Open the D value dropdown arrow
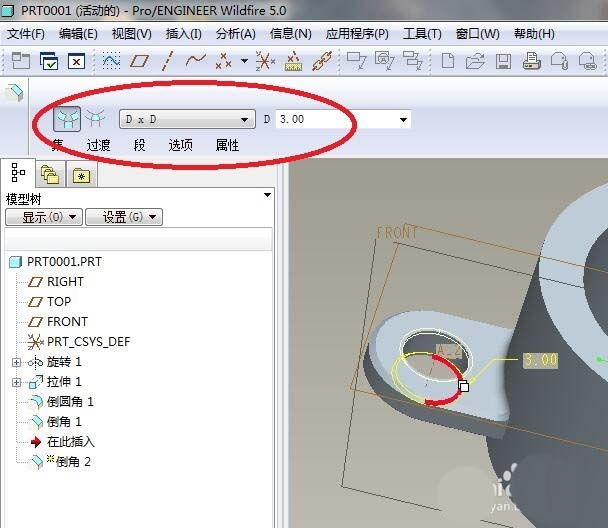608x528 pixels. click(x=403, y=119)
